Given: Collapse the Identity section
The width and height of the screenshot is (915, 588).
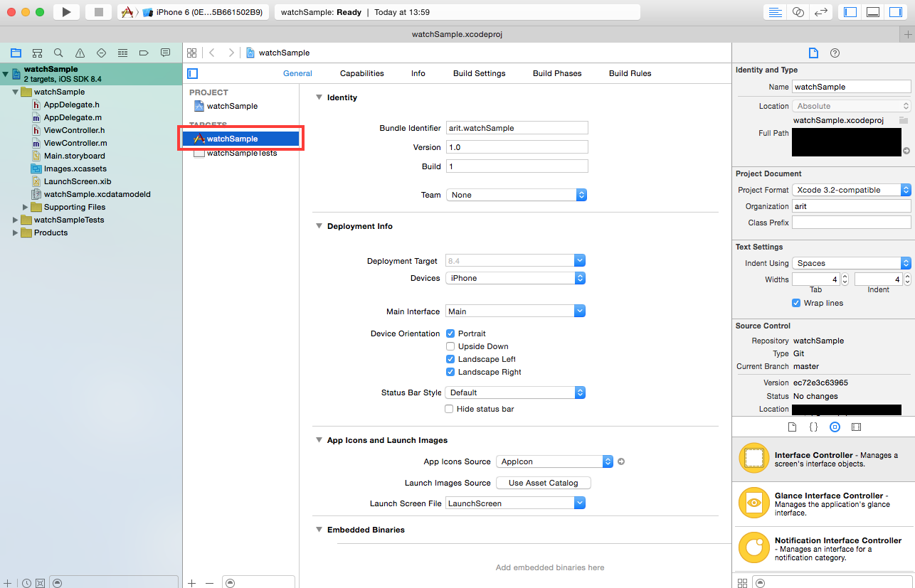Looking at the screenshot, I should tap(319, 97).
